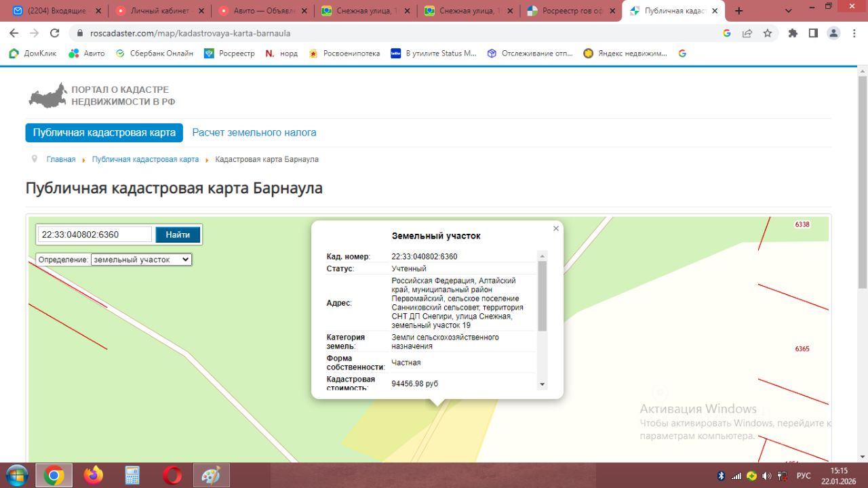Open a new browser tab
This screenshot has height=488, width=868.
point(739,11)
